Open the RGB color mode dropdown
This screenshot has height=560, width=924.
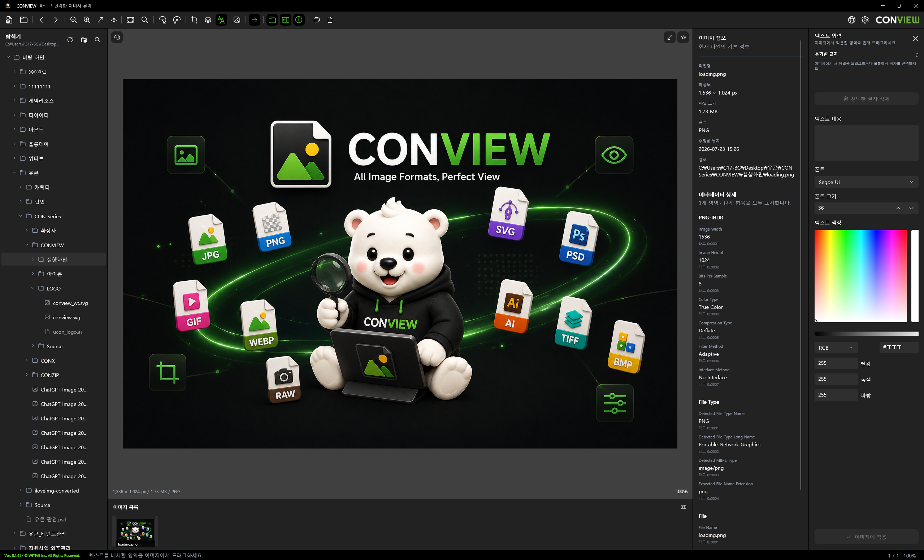[836, 347]
